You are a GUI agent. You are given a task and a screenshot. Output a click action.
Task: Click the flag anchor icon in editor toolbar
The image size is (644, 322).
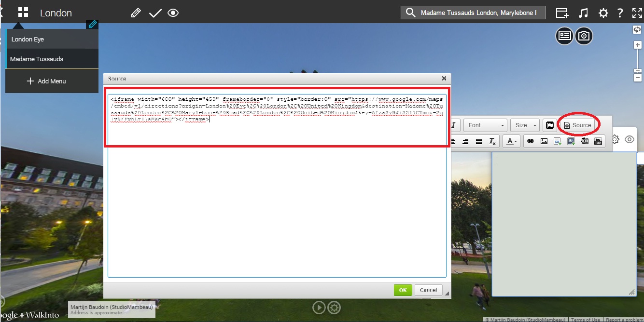[549, 125]
